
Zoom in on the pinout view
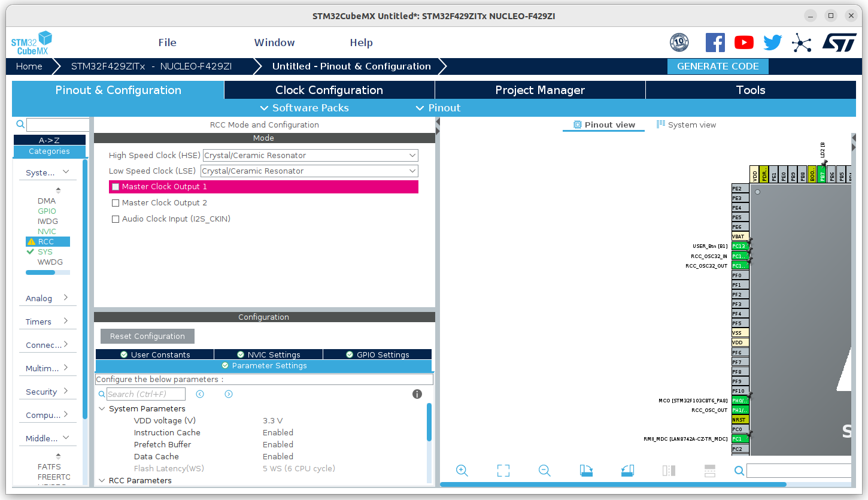pos(462,471)
